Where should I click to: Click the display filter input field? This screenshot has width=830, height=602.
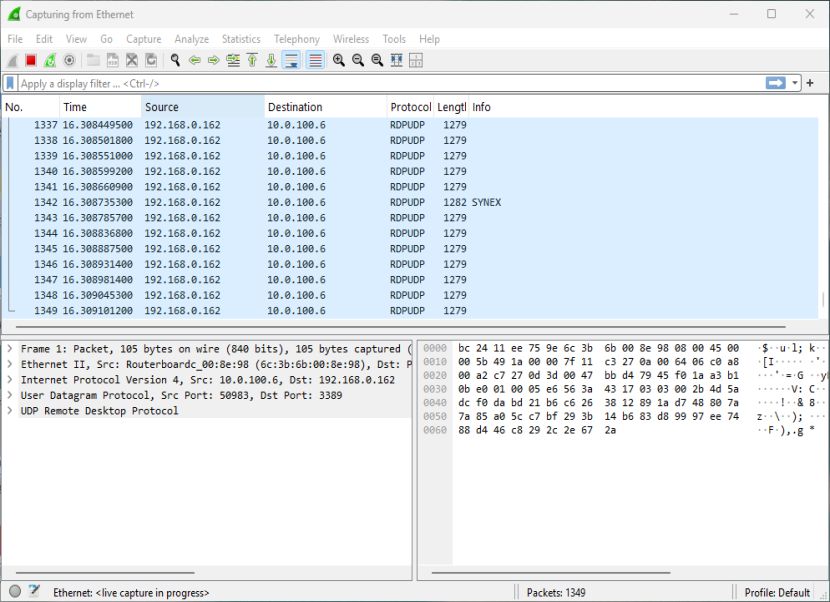pos(392,83)
